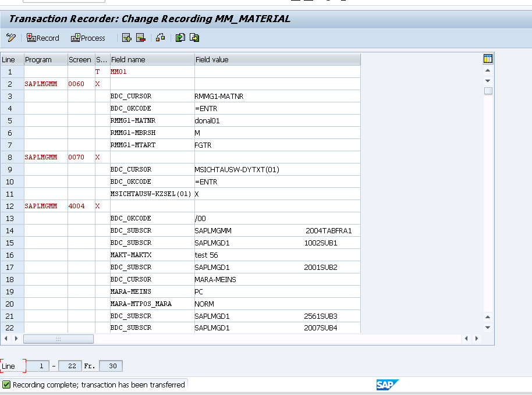The image size is (532, 395).
Task: Click the first export icon with green arrow
Action: click(x=180, y=38)
